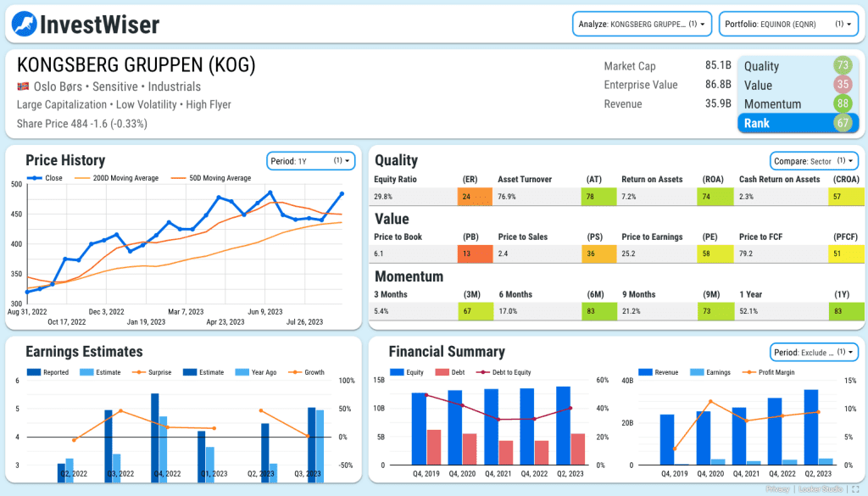Image resolution: width=868 pixels, height=496 pixels.
Task: Click the Price to Sales score 36
Action: pos(599,254)
